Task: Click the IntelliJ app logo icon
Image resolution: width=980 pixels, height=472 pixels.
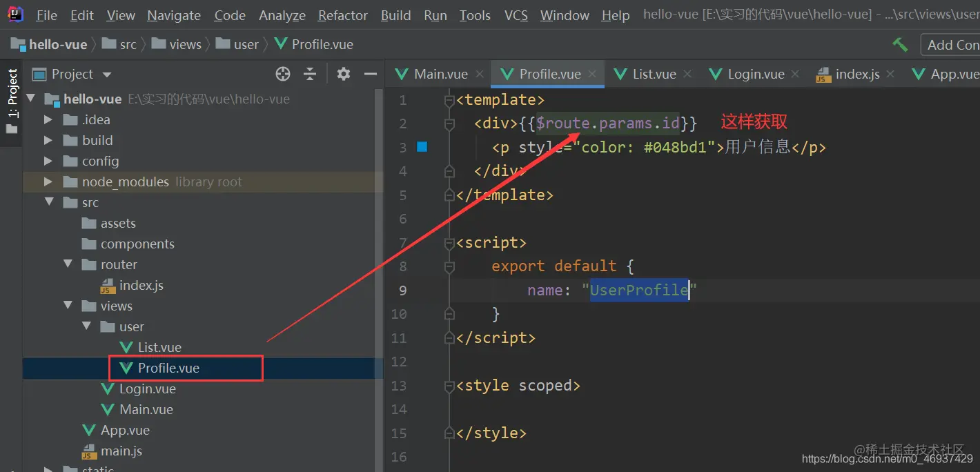Action: point(15,14)
